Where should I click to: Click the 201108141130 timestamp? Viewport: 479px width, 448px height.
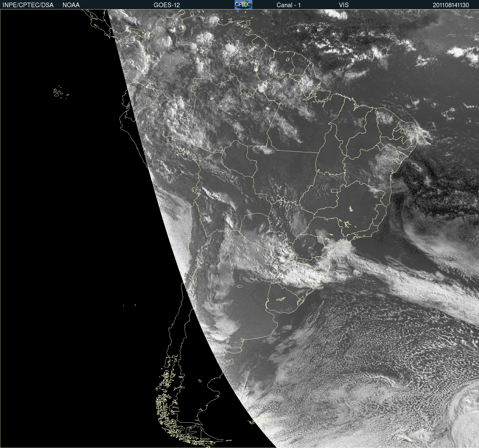(x=451, y=5)
